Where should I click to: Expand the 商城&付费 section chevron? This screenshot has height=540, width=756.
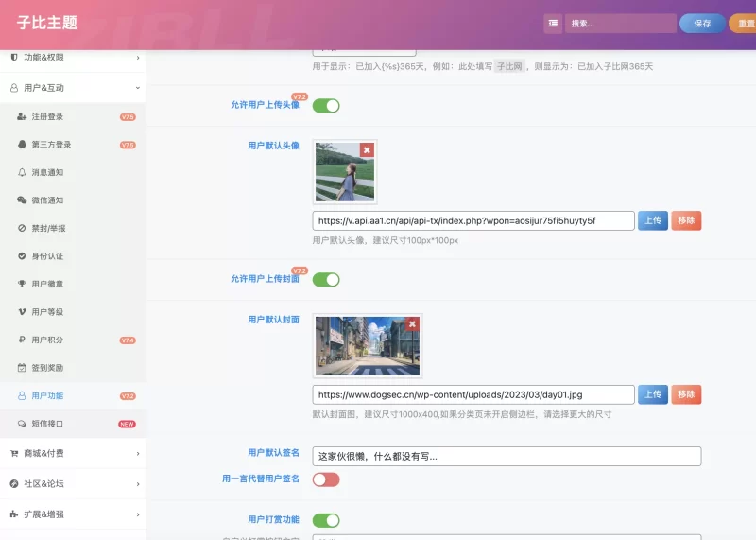pyautogui.click(x=138, y=454)
